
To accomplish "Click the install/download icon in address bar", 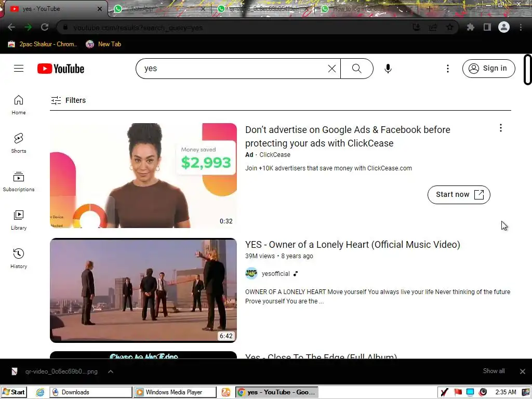I will click(416, 27).
